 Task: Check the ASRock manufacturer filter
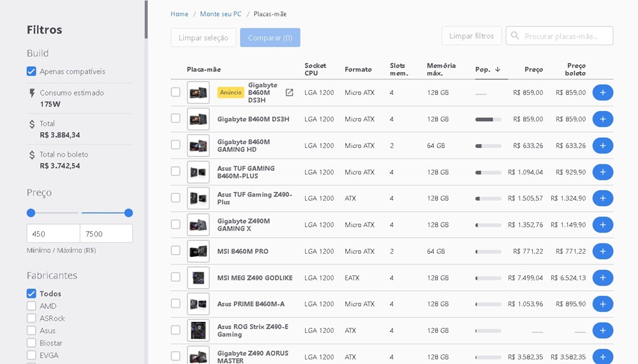pyautogui.click(x=31, y=318)
